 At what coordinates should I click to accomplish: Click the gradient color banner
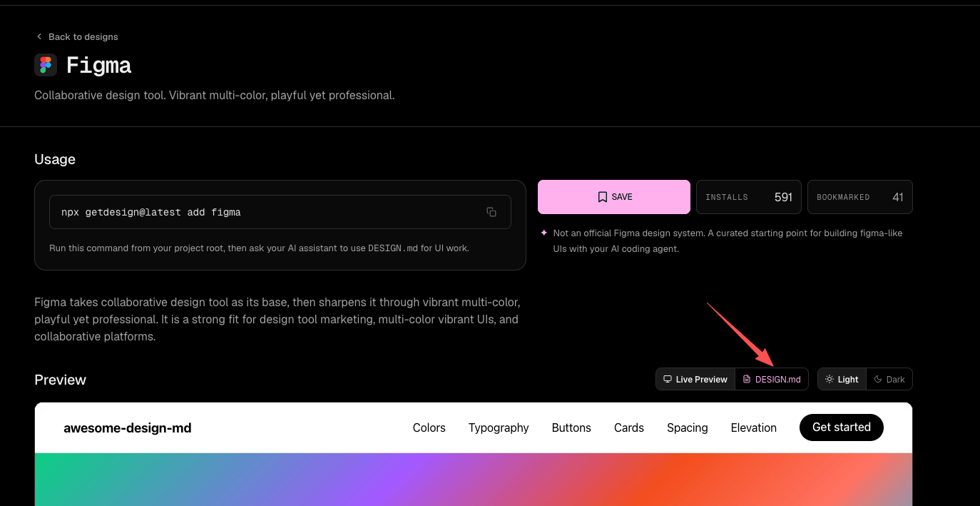point(474,480)
